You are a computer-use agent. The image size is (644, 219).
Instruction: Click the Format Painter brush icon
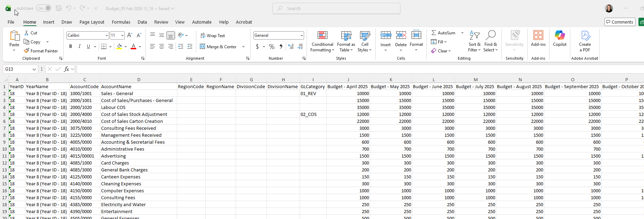tap(26, 51)
